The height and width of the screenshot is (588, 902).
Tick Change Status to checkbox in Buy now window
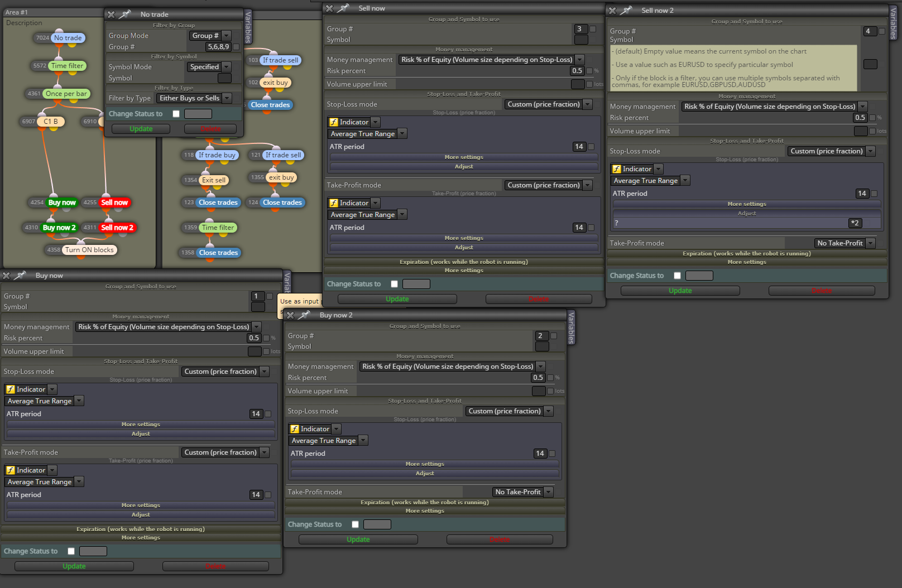pos(71,551)
